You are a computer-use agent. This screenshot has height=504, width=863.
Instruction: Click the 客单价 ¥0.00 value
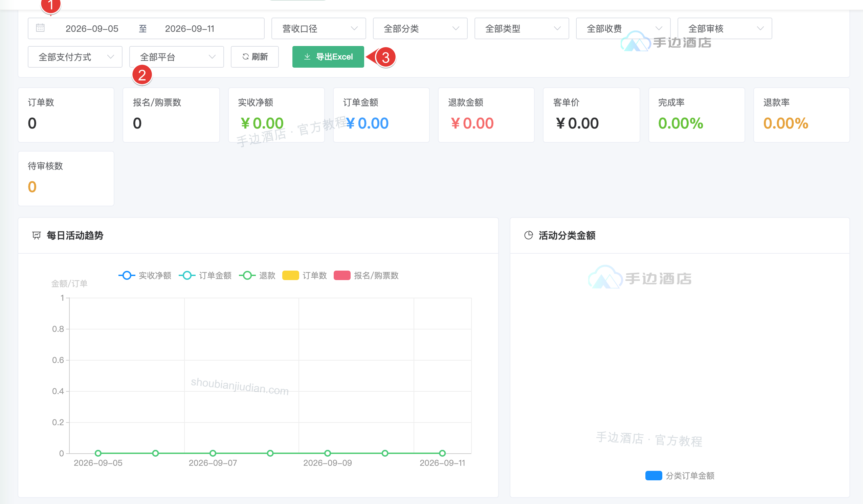pyautogui.click(x=577, y=123)
